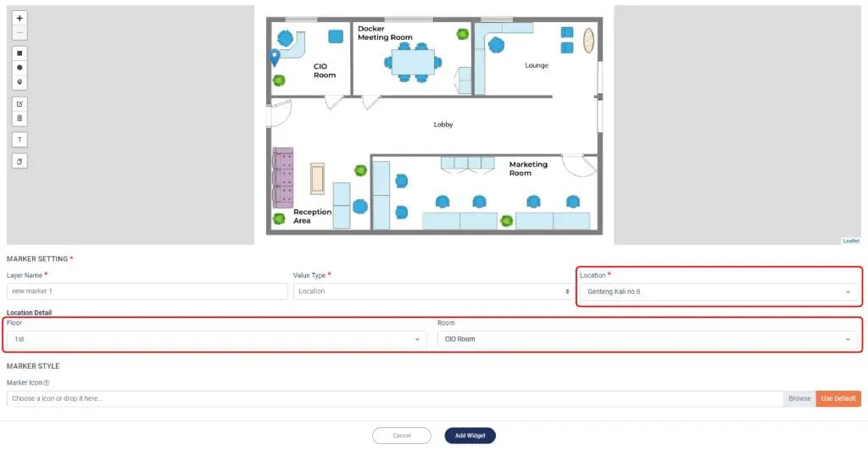Zoom out on the floor plan map
Image resolution: width=868 pixels, height=450 pixels.
(x=19, y=33)
